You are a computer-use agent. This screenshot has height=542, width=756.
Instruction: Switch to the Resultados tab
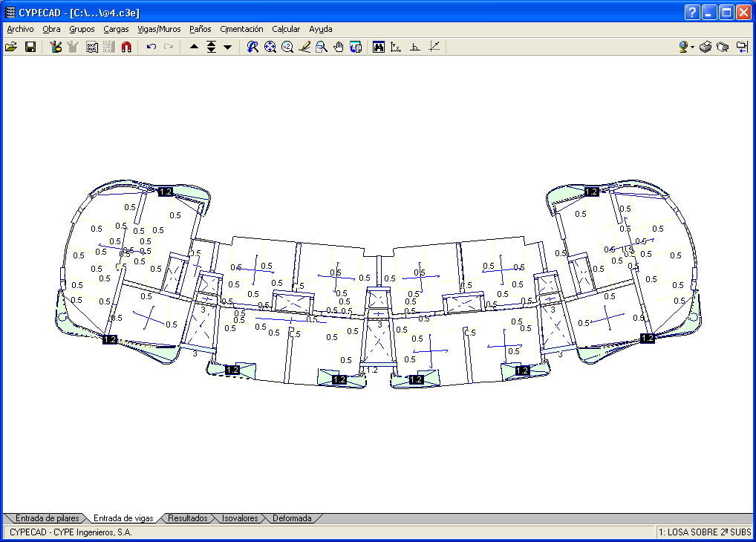pyautogui.click(x=187, y=518)
